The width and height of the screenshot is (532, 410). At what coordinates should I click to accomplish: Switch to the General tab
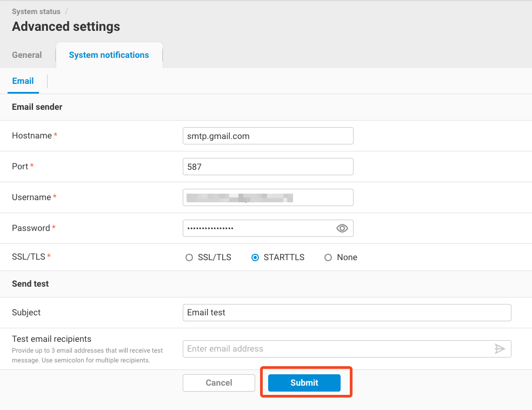tap(27, 55)
